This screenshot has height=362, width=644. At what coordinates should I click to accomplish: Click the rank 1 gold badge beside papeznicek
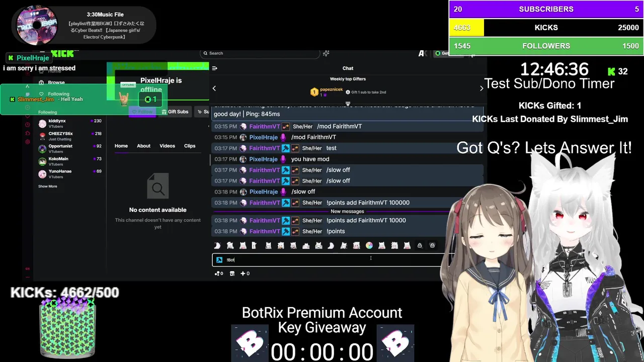(x=314, y=92)
